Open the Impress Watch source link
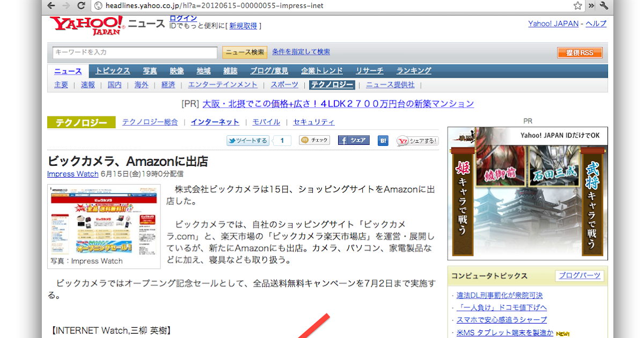 [73, 174]
